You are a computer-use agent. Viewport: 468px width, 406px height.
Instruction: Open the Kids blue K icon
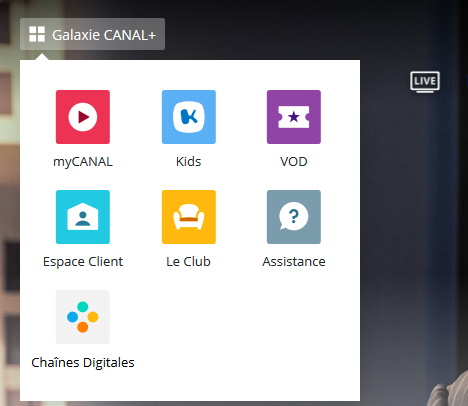189,117
